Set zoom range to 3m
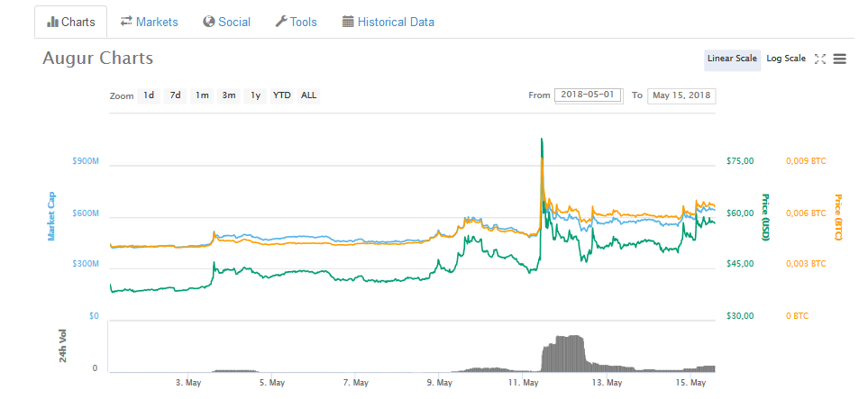This screenshot has width=868, height=399. coord(229,95)
